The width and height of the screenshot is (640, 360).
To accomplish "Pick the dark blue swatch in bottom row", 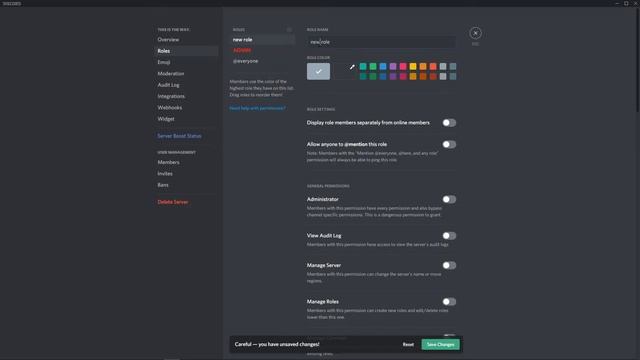I will [383, 76].
